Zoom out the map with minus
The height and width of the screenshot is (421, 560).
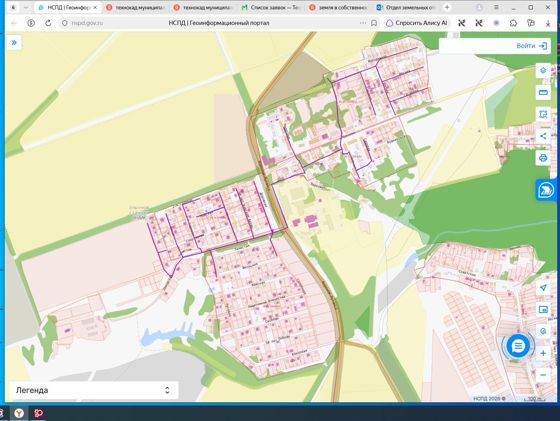click(543, 375)
